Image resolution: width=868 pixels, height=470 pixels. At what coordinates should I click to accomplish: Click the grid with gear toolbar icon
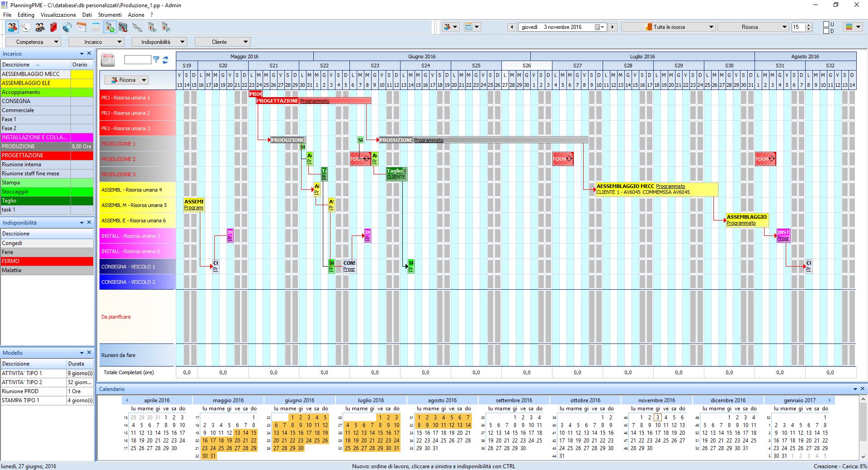pos(152,27)
